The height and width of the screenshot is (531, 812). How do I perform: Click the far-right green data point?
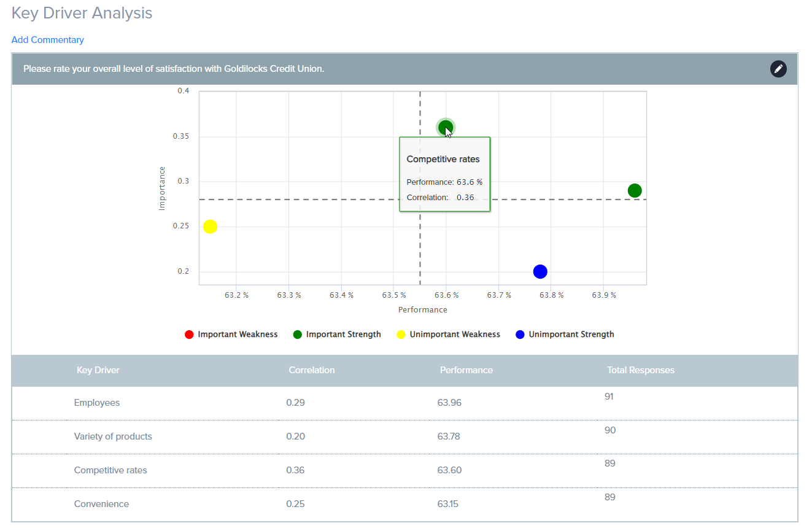point(635,190)
